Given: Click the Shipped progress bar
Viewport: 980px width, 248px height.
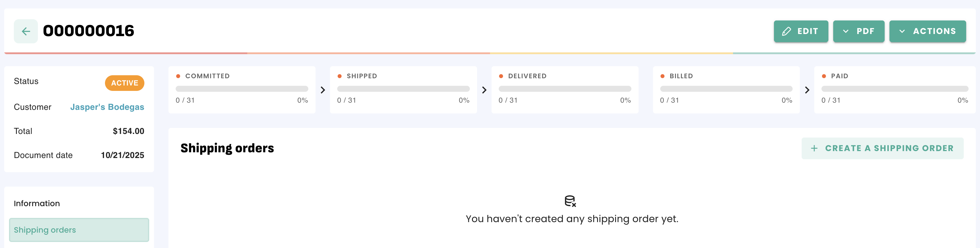Looking at the screenshot, I should coord(403,89).
